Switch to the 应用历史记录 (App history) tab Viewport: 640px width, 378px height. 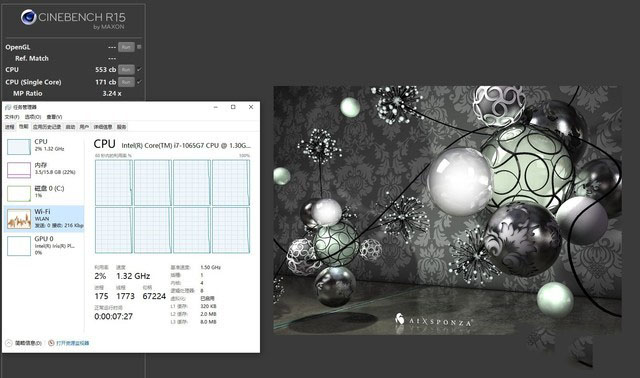pyautogui.click(x=47, y=127)
